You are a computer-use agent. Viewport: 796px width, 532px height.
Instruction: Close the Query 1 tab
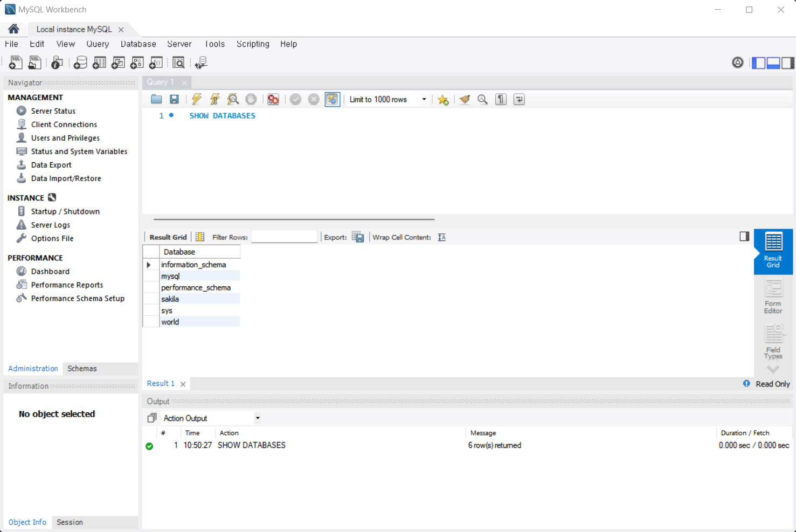coord(184,82)
